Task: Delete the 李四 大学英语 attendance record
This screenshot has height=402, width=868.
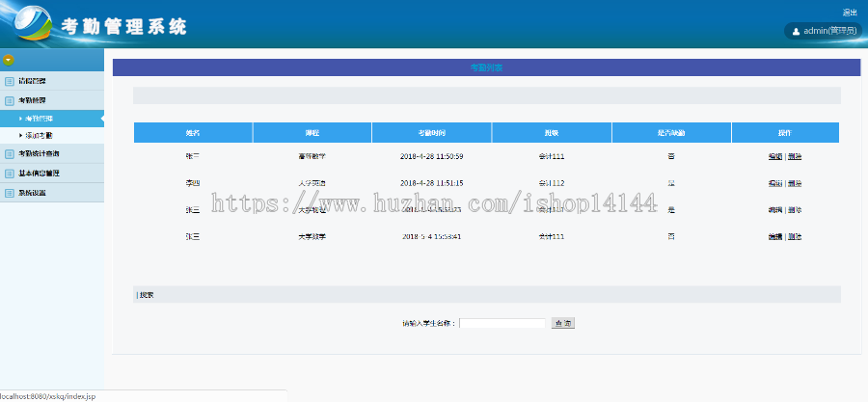Action: click(x=795, y=183)
